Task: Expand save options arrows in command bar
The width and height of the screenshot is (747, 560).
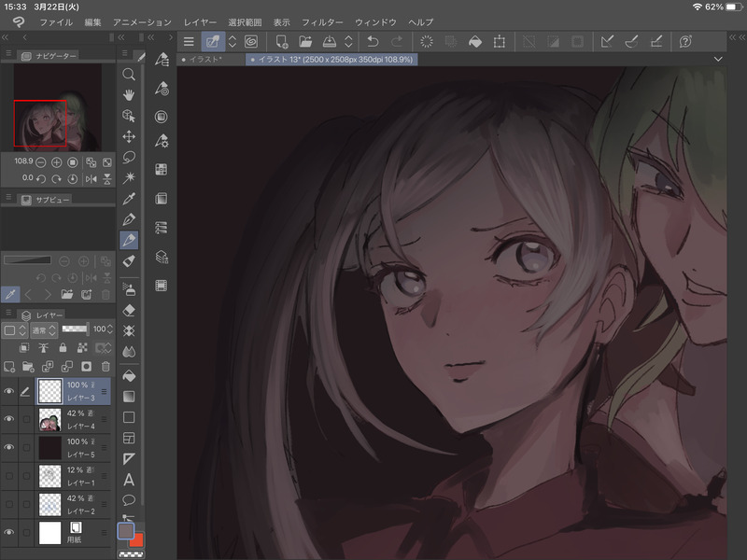Action: click(x=348, y=42)
